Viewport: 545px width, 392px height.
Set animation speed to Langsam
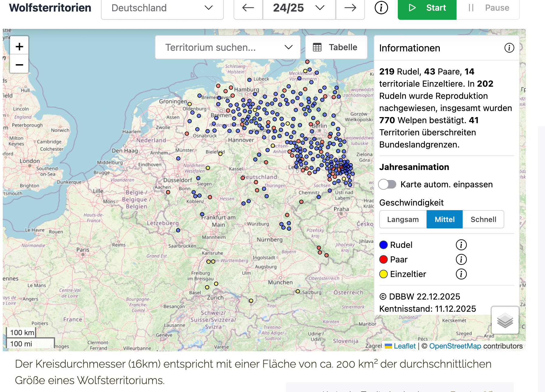(x=403, y=219)
